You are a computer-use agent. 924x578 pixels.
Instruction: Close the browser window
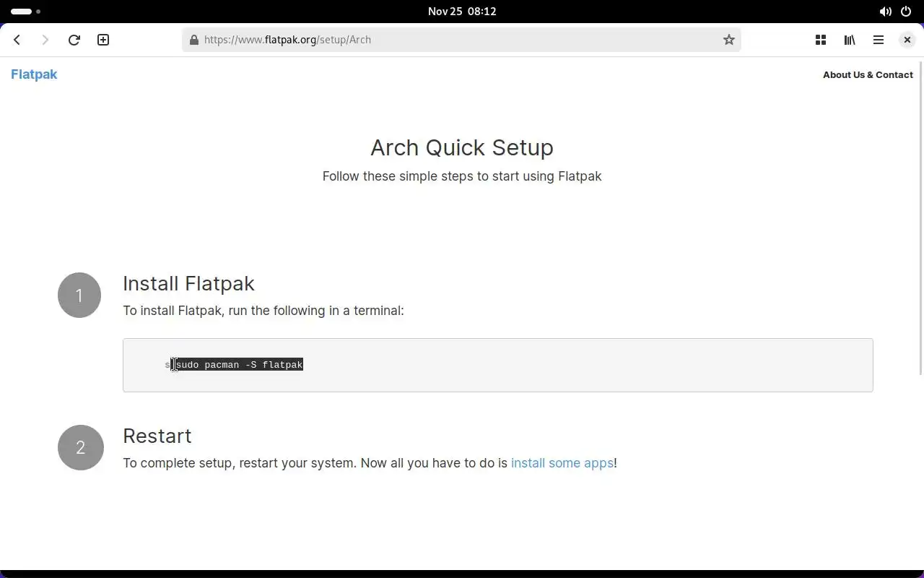coord(907,40)
